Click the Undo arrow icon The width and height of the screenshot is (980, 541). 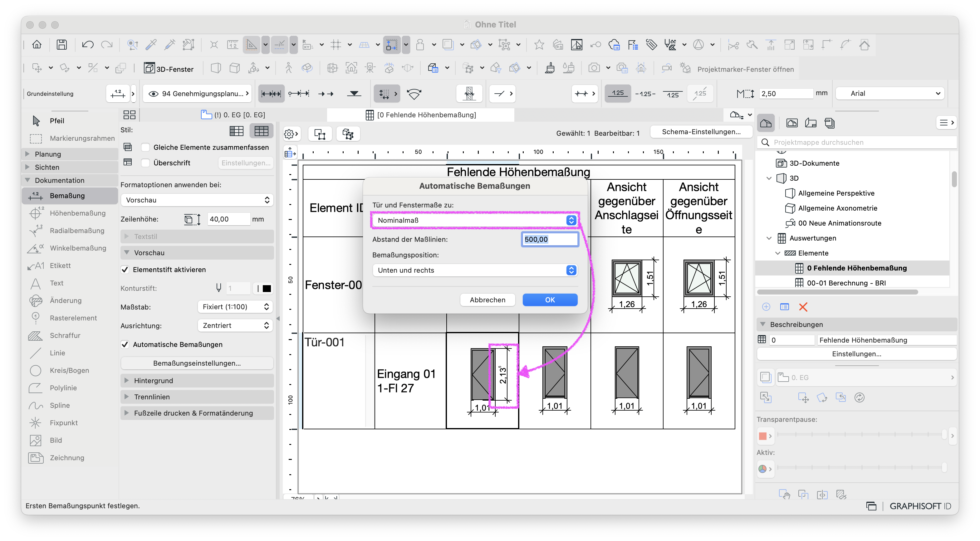(87, 45)
